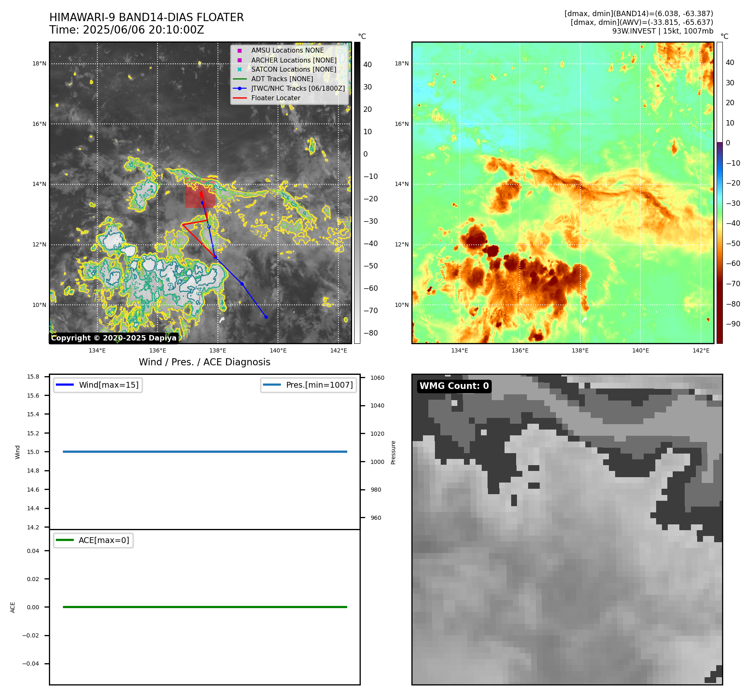Click the ACE[max=0] legend label

pyautogui.click(x=104, y=540)
